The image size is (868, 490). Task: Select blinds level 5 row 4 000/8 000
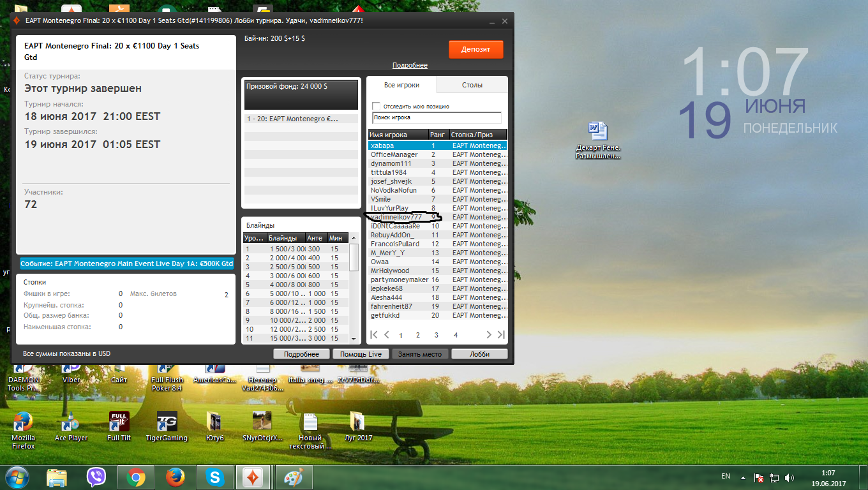297,285
